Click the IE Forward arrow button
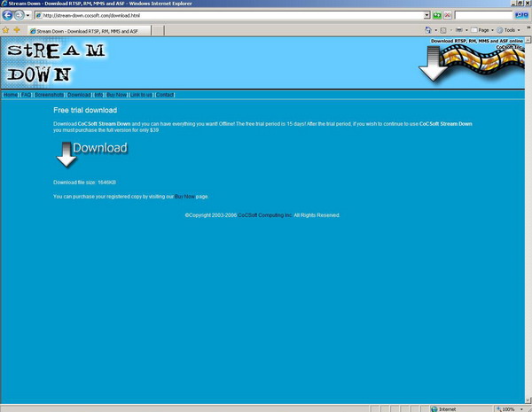Viewport: 532px width, 412px height. click(x=20, y=15)
